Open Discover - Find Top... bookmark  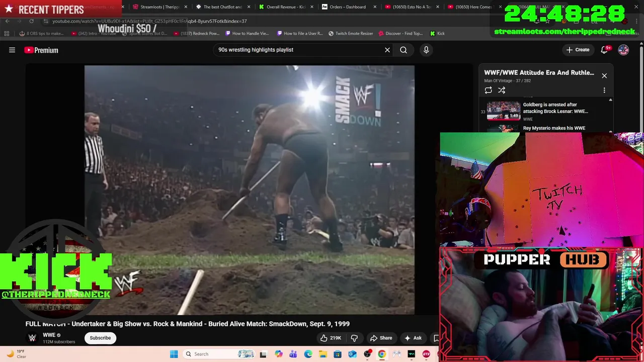click(400, 33)
